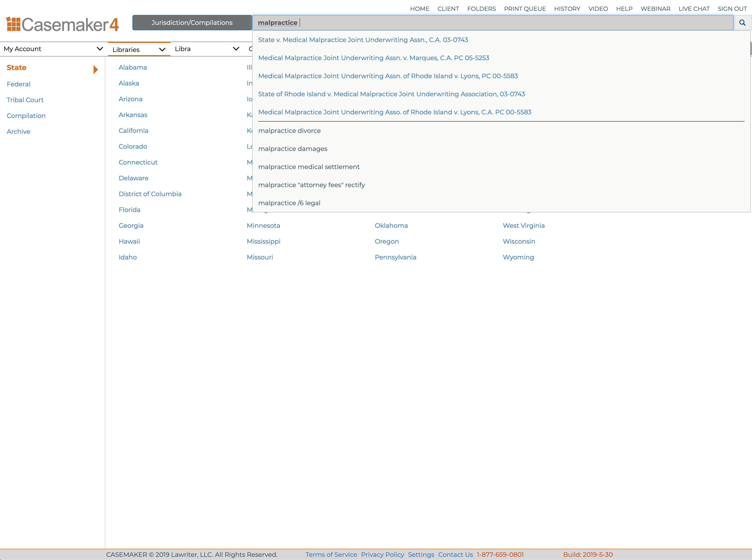Open Marques, C.A. PC 05-5253 case suggestion

(374, 58)
